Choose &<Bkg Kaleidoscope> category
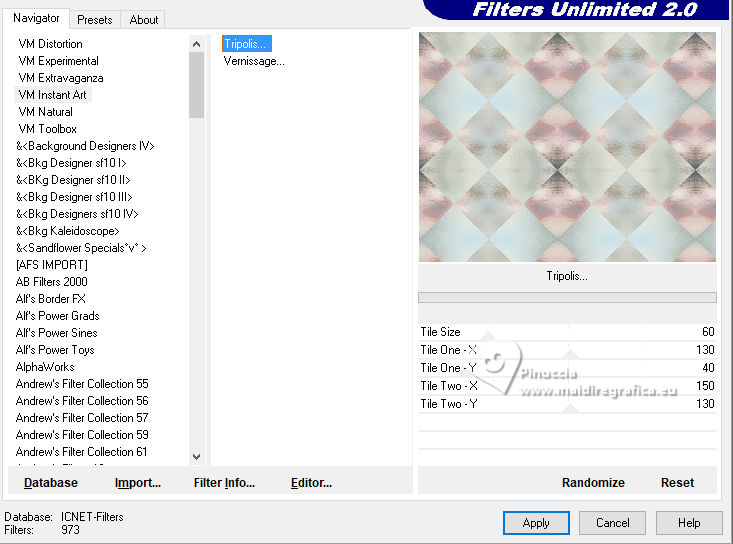 pyautogui.click(x=67, y=231)
